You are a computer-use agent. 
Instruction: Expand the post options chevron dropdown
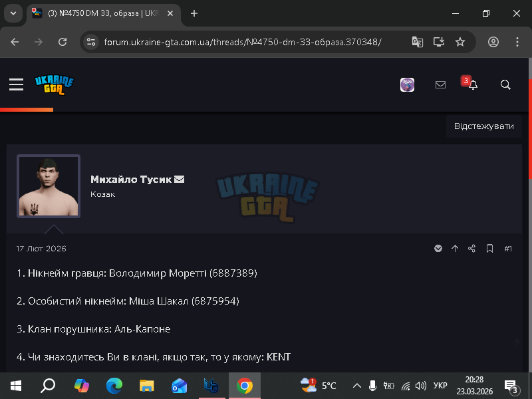pyautogui.click(x=438, y=249)
